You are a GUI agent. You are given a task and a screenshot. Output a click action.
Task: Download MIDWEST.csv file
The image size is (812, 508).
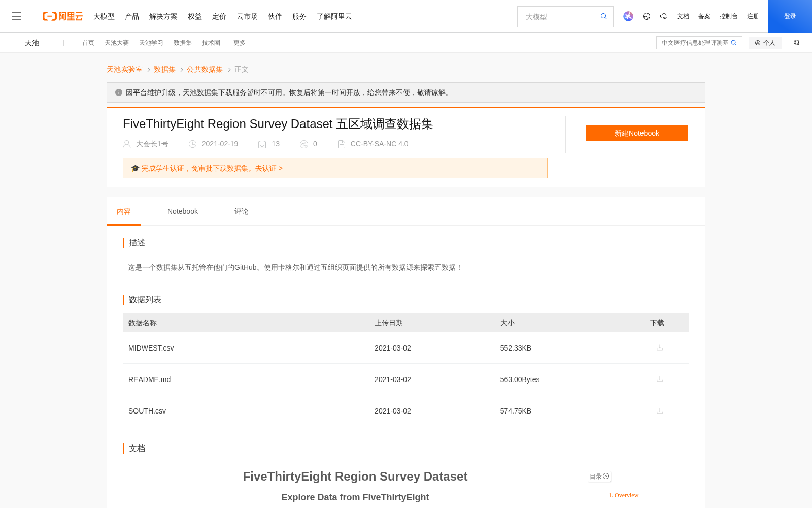coord(660,347)
